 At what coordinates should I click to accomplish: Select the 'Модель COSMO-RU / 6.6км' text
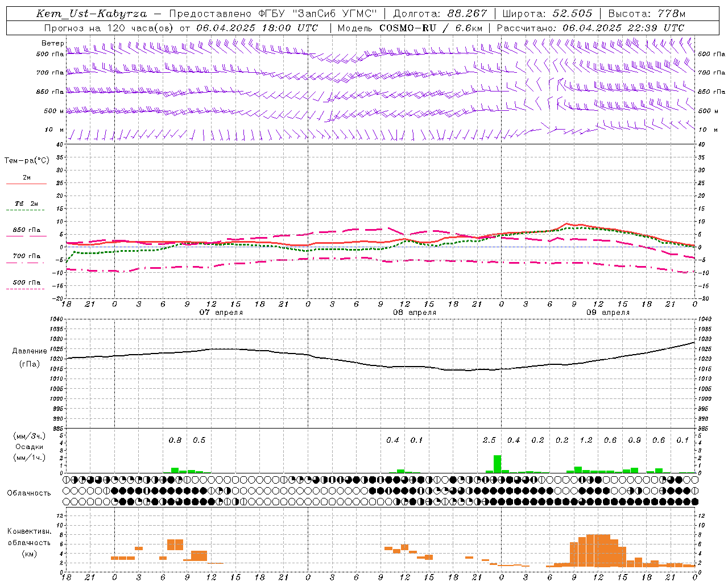(x=411, y=28)
